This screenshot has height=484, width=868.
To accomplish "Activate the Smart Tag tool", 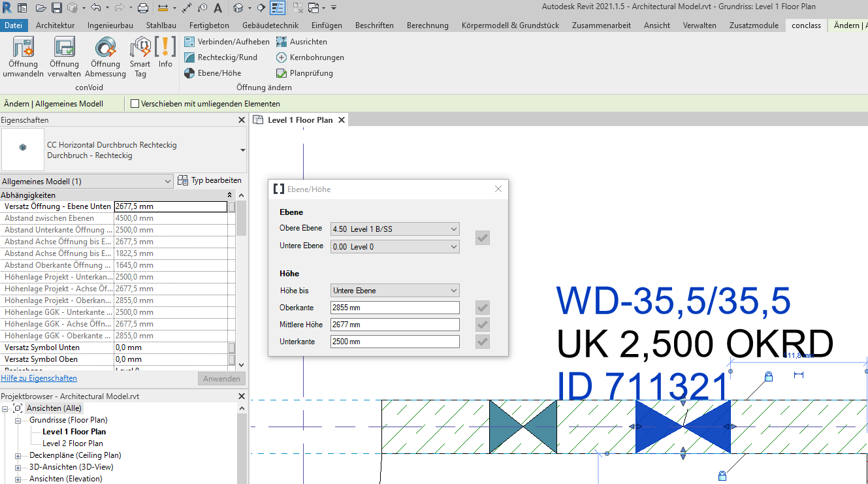I will (140, 57).
